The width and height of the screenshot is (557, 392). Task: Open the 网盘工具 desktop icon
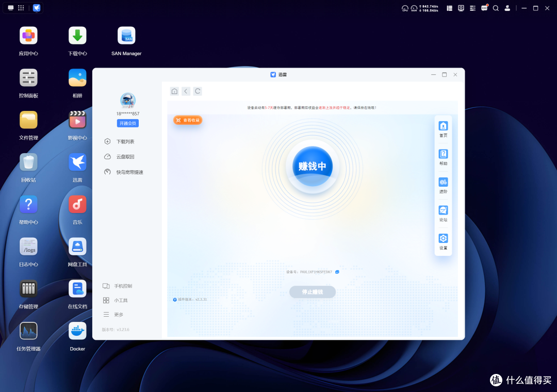77,247
